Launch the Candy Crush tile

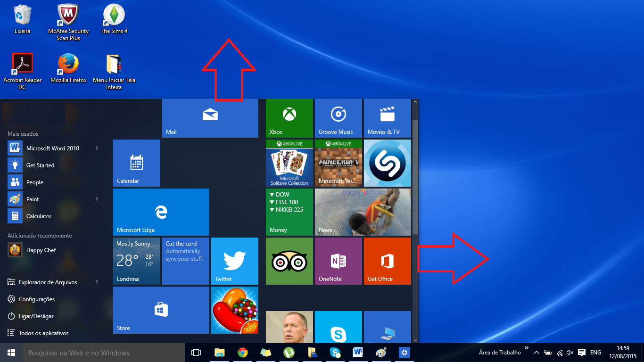tap(235, 310)
